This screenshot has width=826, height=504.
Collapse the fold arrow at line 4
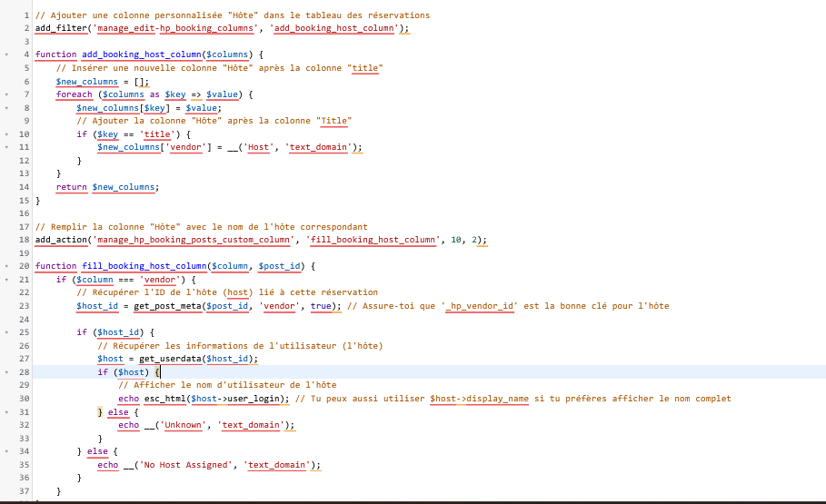pos(7,54)
